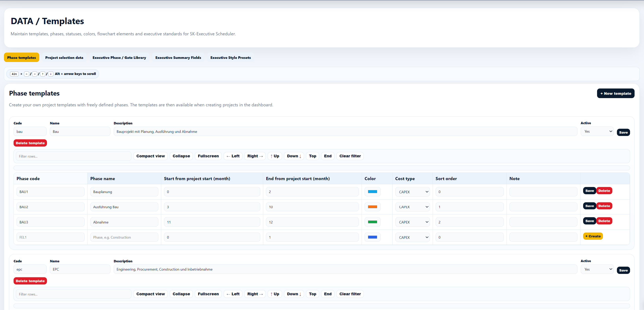This screenshot has width=644, height=310.
Task: Click End month field of BAU3 row
Action: click(x=312, y=222)
